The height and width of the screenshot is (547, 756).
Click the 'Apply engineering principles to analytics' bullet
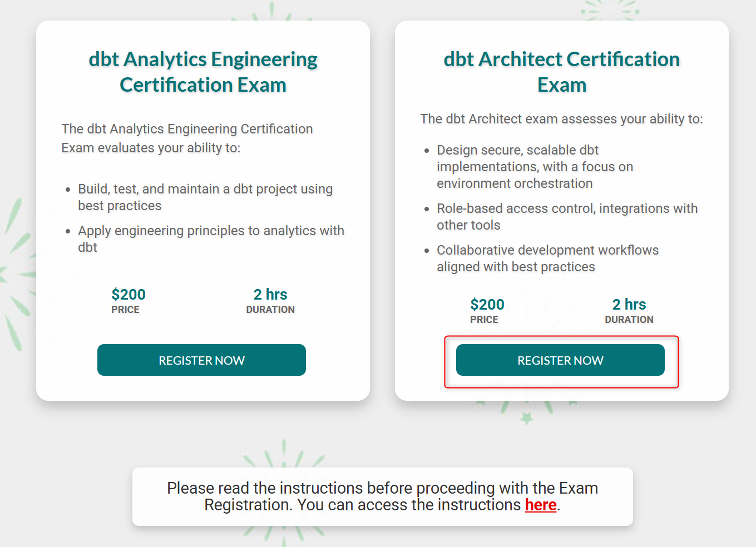[211, 239]
